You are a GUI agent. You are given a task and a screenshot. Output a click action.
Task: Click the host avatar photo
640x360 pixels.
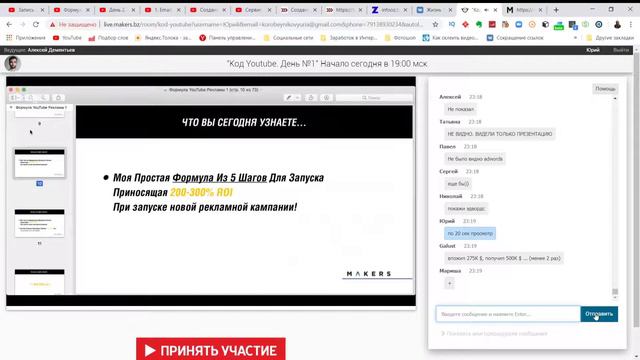pyautogui.click(x=13, y=64)
